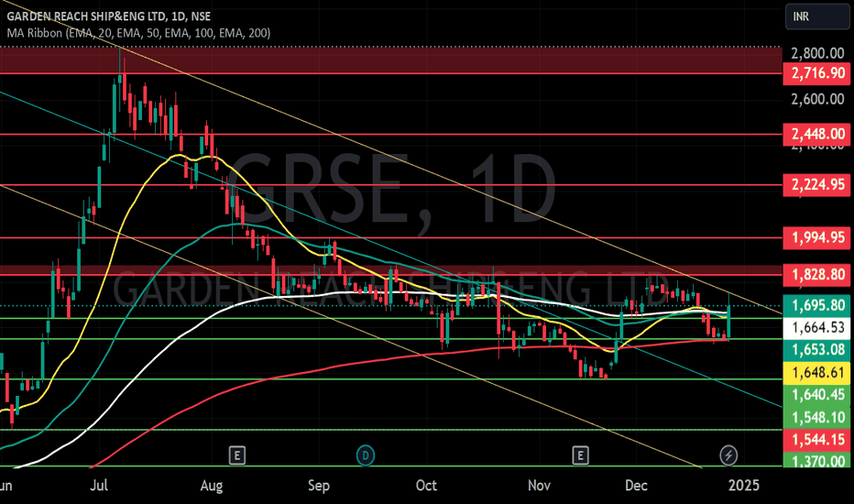Click the Sep label on time axis

pos(319,485)
